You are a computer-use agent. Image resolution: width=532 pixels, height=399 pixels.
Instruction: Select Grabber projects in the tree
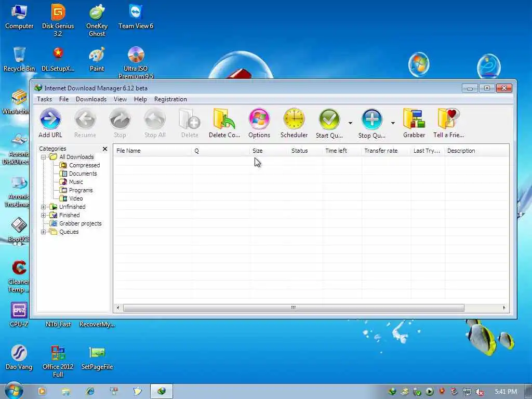[x=80, y=223]
